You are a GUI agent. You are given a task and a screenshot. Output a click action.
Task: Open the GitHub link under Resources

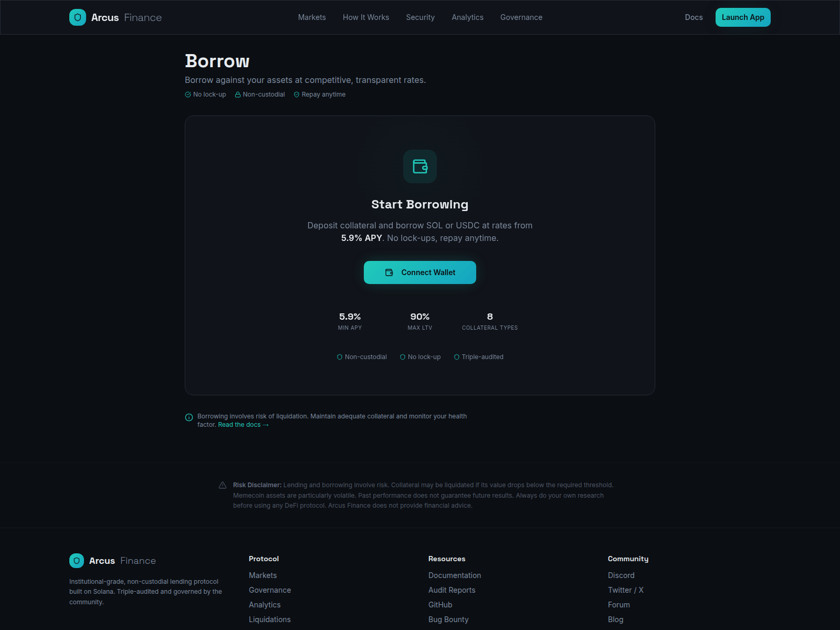click(440, 605)
